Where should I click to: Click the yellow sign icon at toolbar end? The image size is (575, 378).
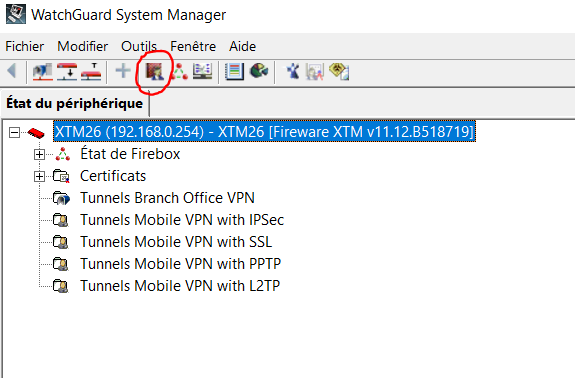coord(339,71)
